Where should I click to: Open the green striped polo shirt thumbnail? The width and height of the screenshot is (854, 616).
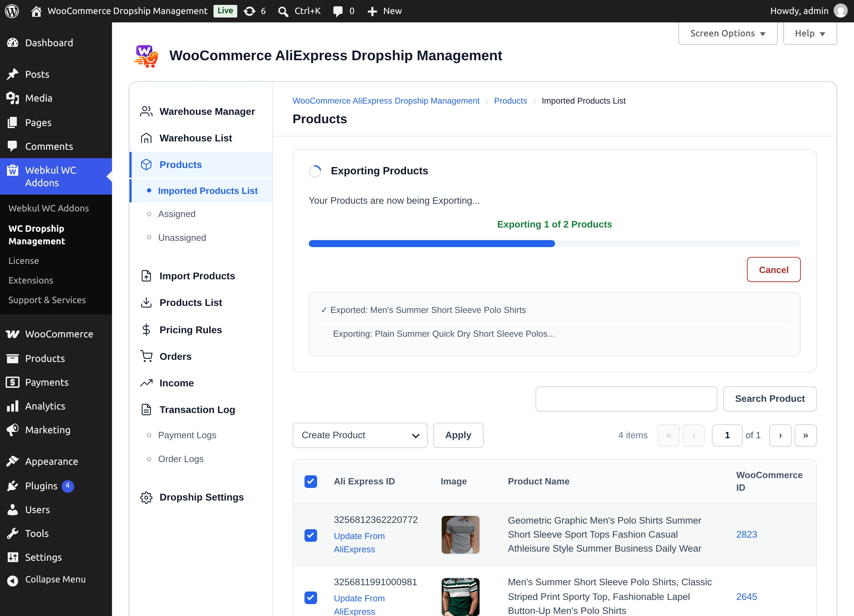pyautogui.click(x=460, y=597)
